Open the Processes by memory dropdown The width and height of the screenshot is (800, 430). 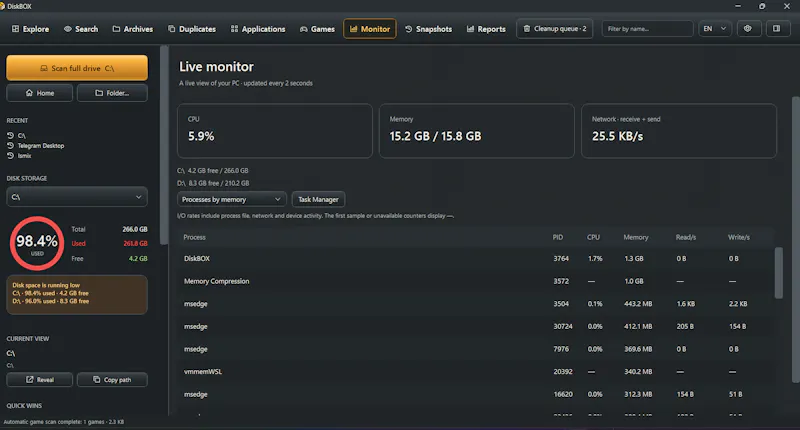point(232,199)
